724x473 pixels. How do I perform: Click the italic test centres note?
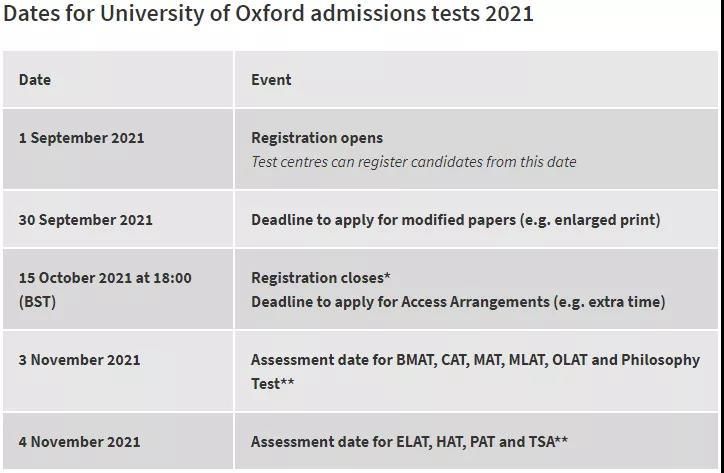click(413, 162)
